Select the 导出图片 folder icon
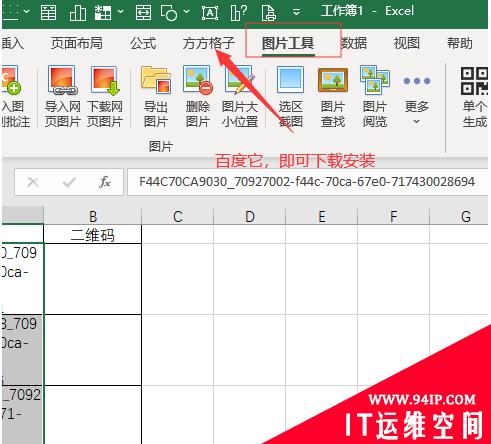Image resolution: width=491 pixels, height=444 pixels. pyautogui.click(x=156, y=80)
